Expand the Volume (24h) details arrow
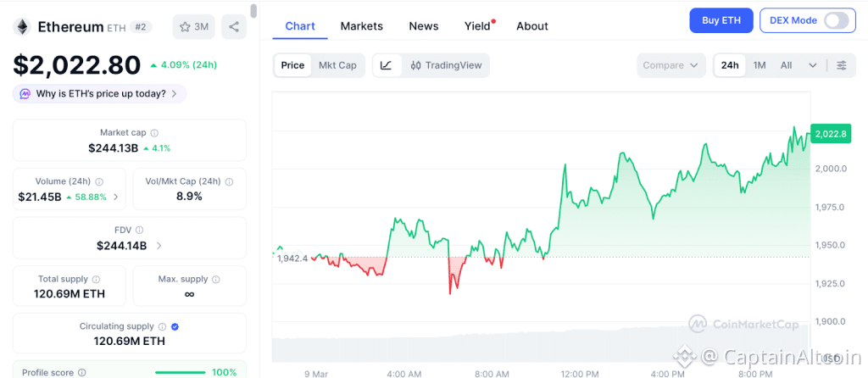The height and width of the screenshot is (378, 868). [116, 197]
